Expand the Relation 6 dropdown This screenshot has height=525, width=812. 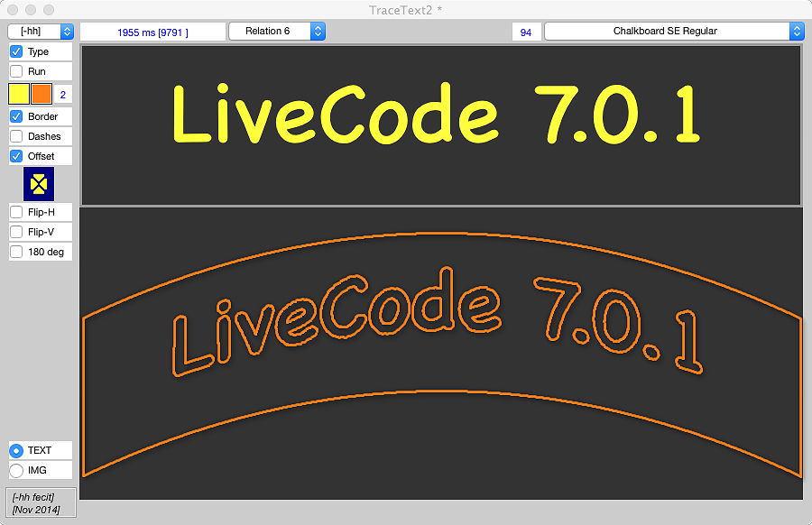(x=276, y=31)
